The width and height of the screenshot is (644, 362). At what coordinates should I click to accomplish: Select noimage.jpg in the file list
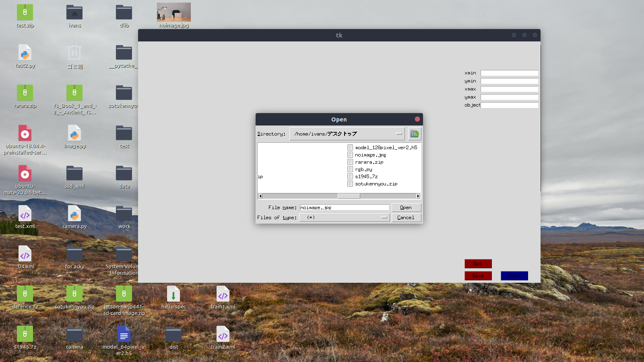click(370, 155)
